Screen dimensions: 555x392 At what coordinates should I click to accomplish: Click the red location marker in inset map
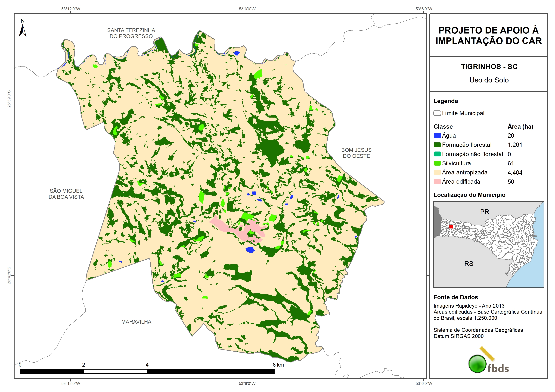tap(451, 227)
